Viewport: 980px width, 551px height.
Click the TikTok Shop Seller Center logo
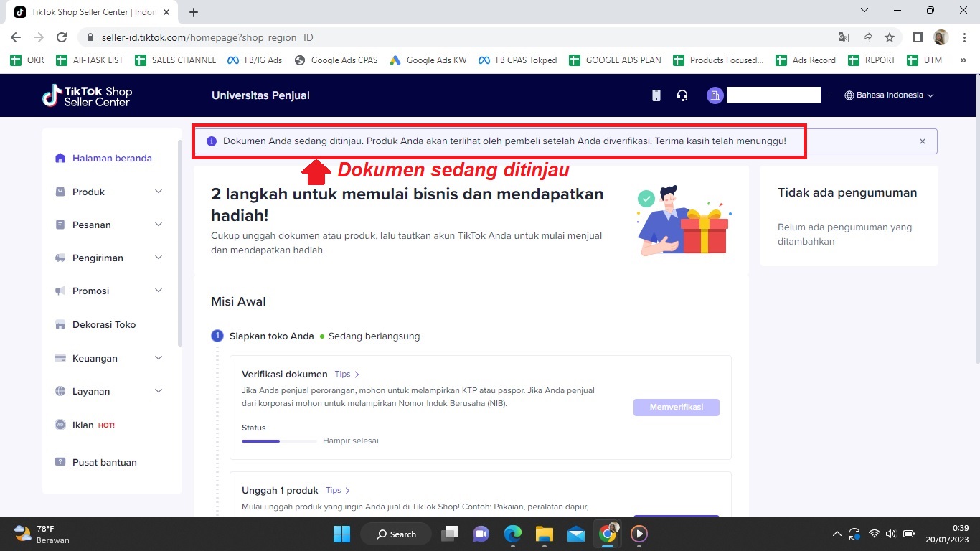coord(87,95)
